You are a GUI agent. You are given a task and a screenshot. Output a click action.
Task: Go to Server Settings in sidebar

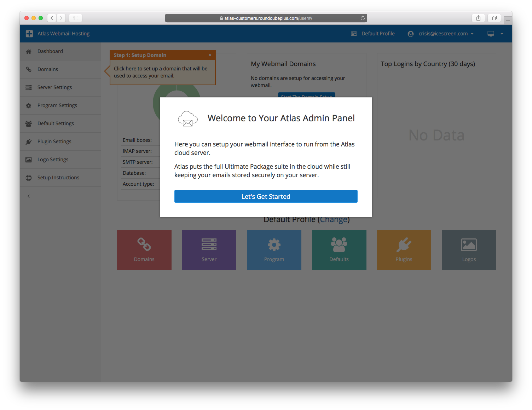[x=60, y=87]
